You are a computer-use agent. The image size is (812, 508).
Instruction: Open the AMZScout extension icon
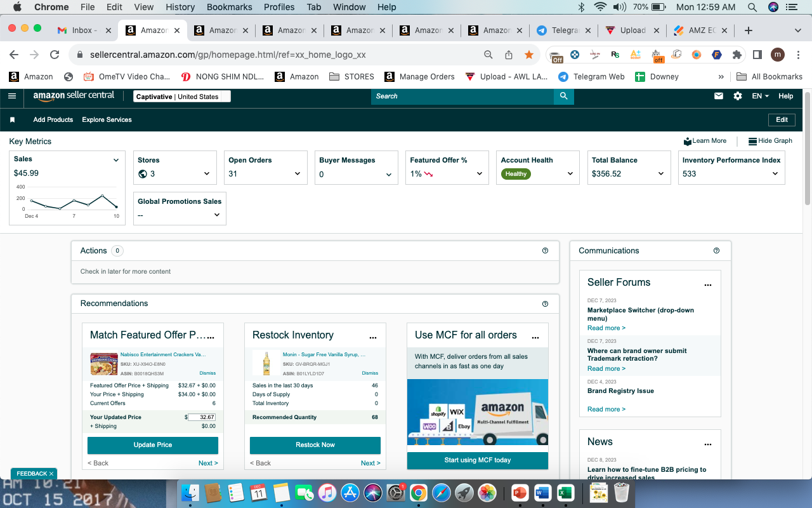point(635,55)
